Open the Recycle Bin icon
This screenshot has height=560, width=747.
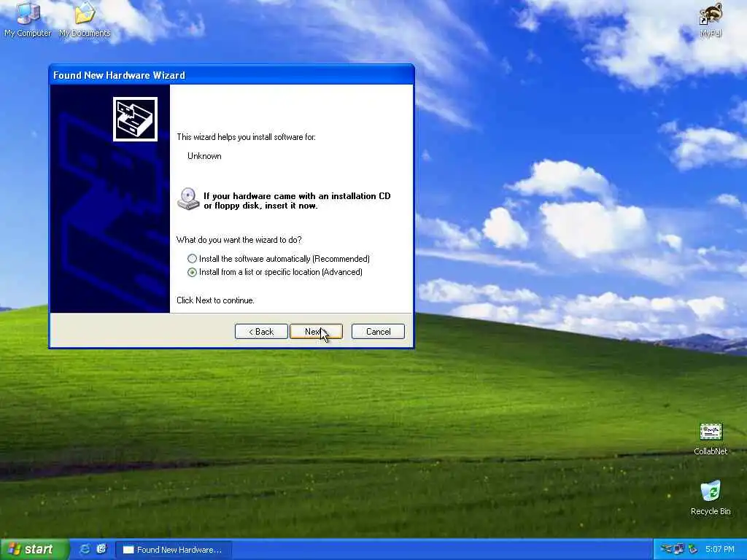pyautogui.click(x=711, y=497)
